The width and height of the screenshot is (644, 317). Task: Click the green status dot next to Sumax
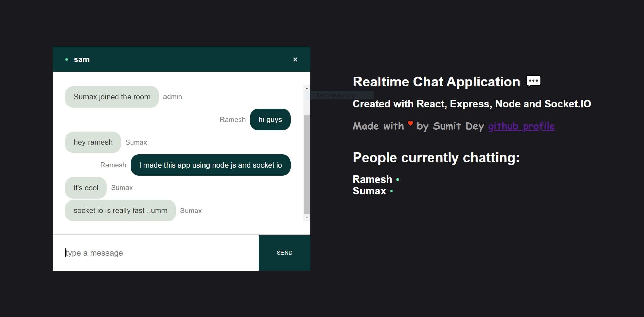392,191
